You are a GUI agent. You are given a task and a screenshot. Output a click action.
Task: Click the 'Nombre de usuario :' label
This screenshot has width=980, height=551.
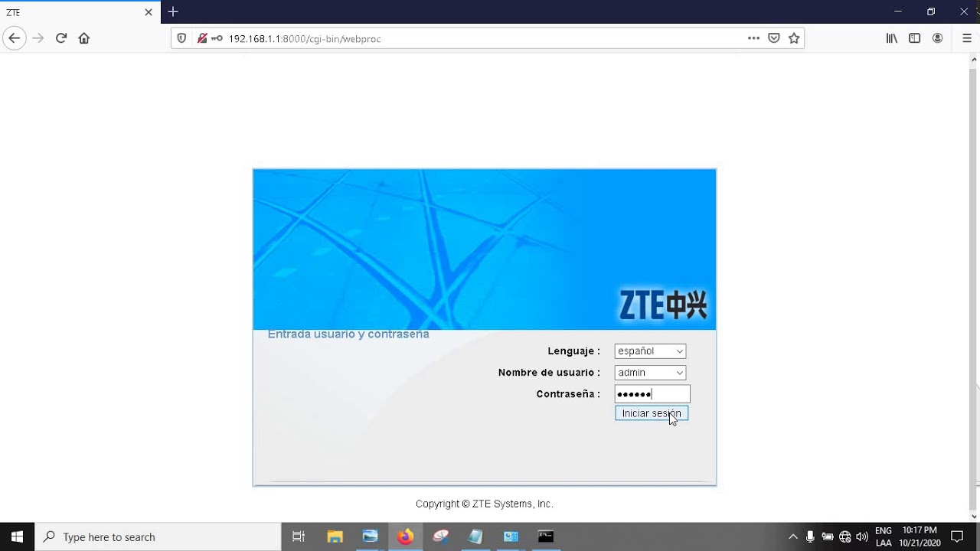pos(550,373)
